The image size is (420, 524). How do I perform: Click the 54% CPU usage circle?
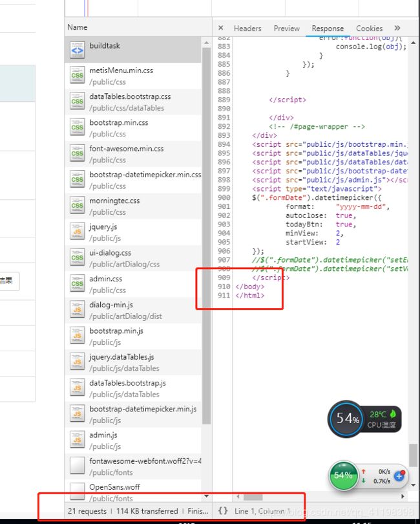click(x=347, y=419)
